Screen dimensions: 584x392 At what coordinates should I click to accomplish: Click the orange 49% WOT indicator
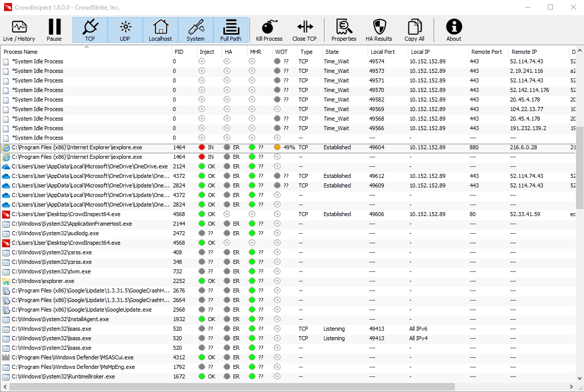[278, 148]
